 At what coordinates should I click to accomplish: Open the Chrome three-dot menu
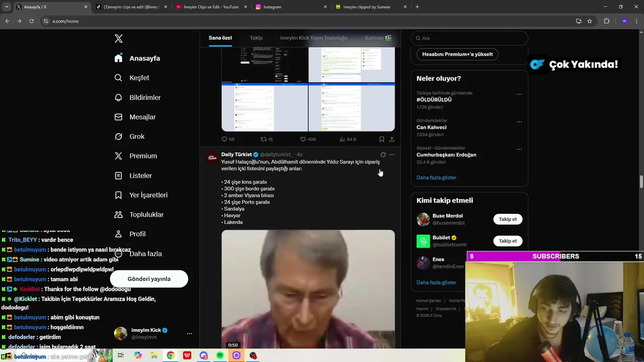[636, 21]
